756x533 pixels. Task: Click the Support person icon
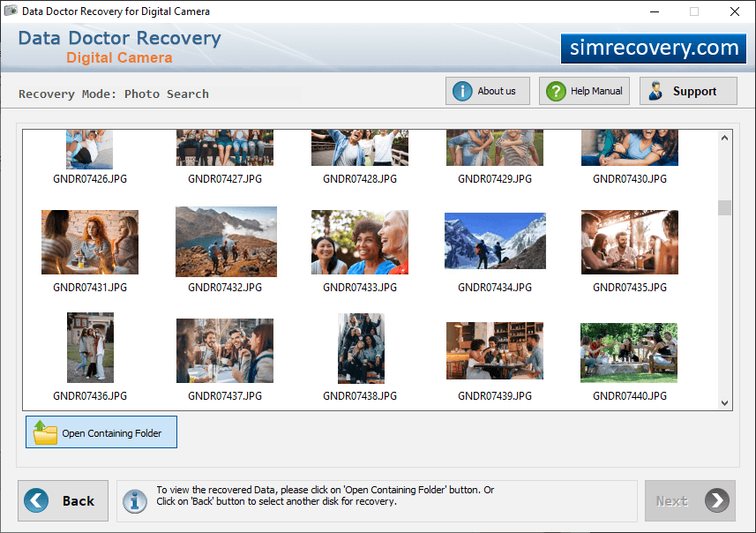tap(655, 91)
